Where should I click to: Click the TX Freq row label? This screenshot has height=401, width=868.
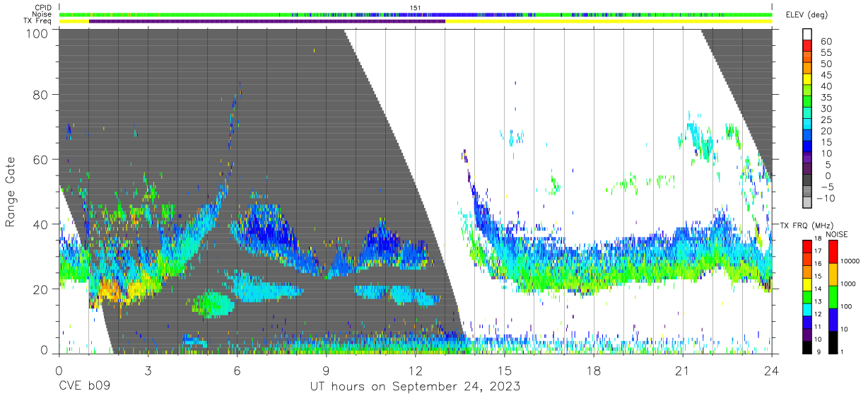click(x=37, y=21)
